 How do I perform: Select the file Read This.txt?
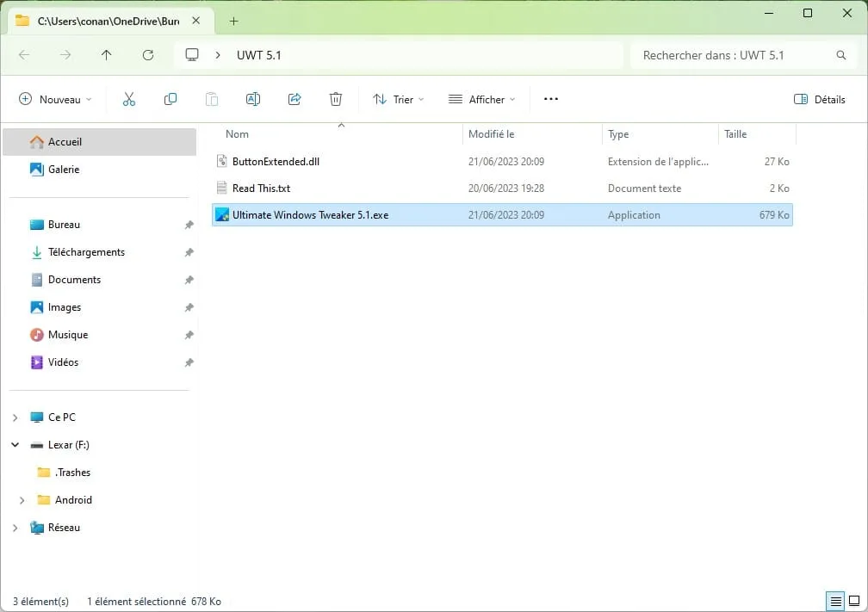pyautogui.click(x=261, y=189)
